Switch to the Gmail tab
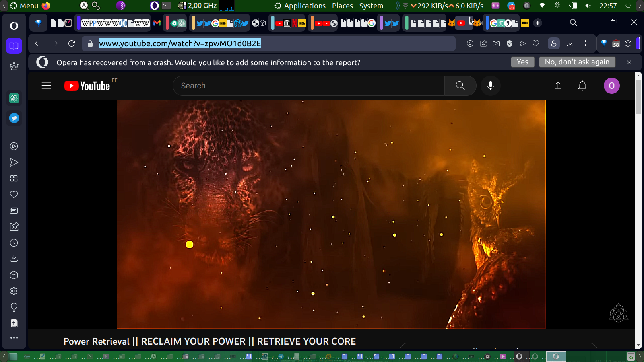The height and width of the screenshot is (362, 644). coord(157,23)
